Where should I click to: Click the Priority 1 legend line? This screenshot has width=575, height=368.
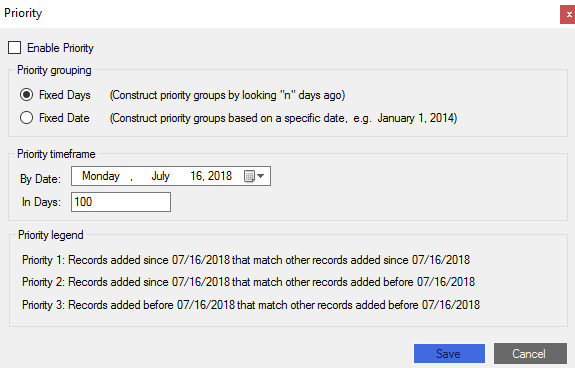point(246,260)
